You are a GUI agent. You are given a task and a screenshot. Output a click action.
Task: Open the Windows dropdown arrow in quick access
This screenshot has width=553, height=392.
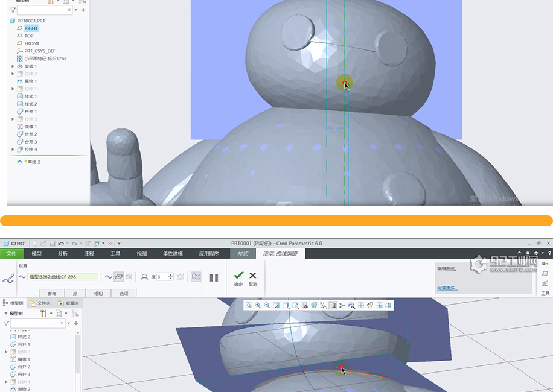103,244
